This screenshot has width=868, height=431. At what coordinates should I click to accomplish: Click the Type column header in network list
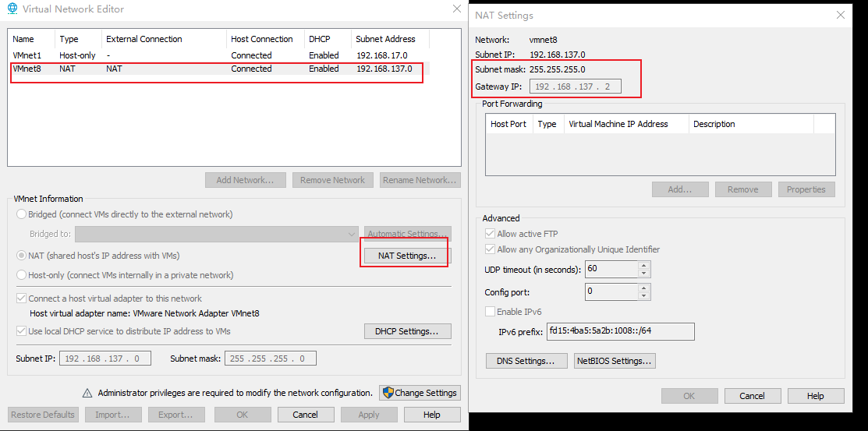(78, 39)
